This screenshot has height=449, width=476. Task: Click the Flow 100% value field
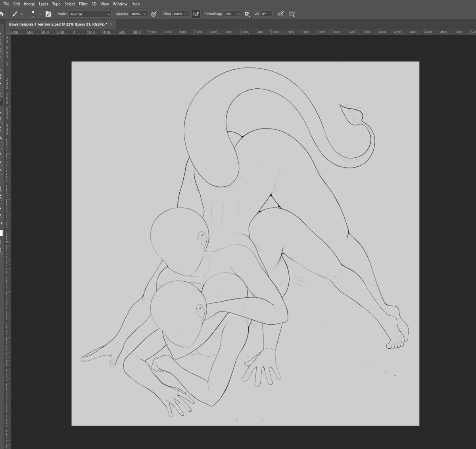point(178,14)
